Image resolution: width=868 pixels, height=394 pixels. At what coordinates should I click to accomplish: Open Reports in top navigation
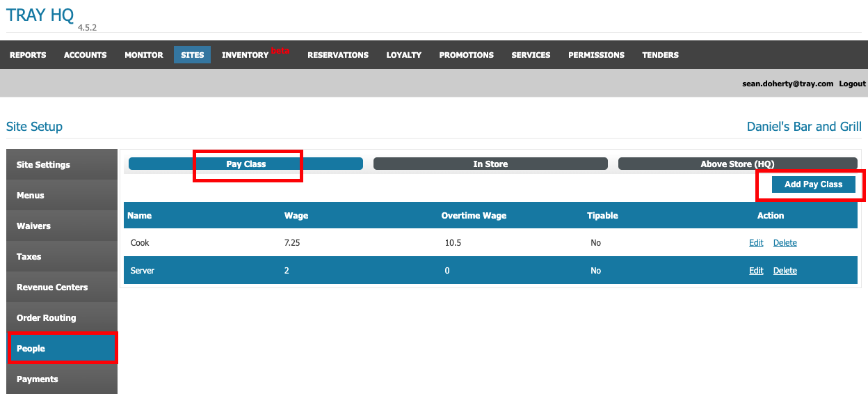[x=28, y=55]
